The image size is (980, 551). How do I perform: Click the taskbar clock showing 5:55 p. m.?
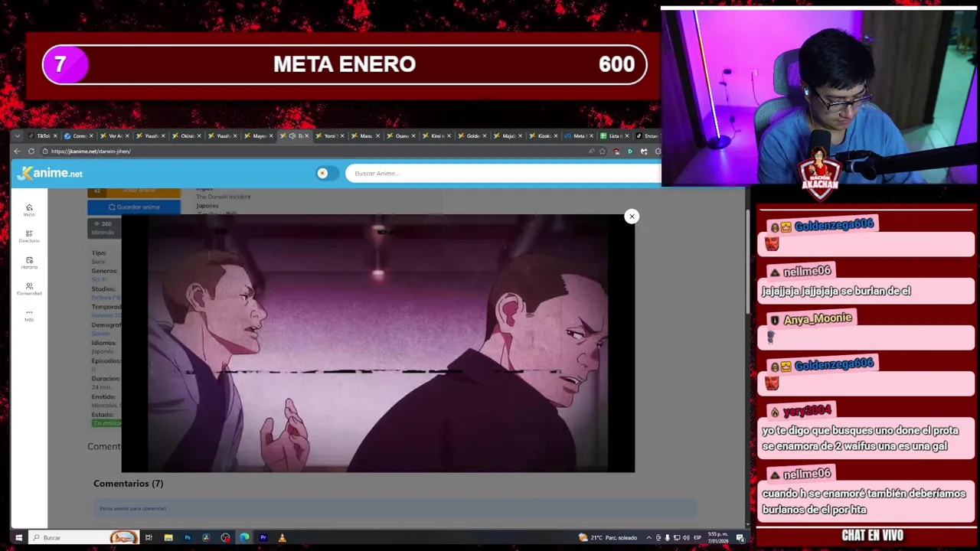click(717, 537)
